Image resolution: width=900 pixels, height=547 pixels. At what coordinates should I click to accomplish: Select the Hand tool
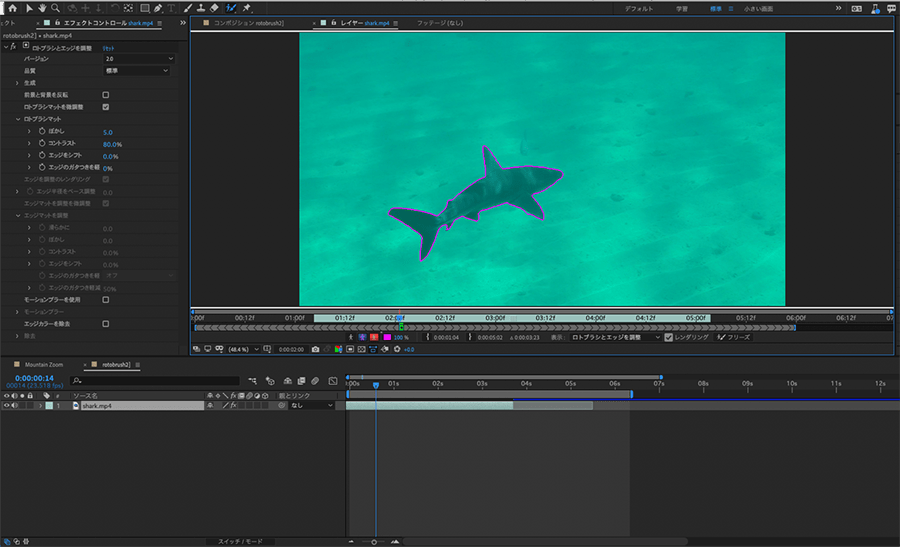(43, 8)
